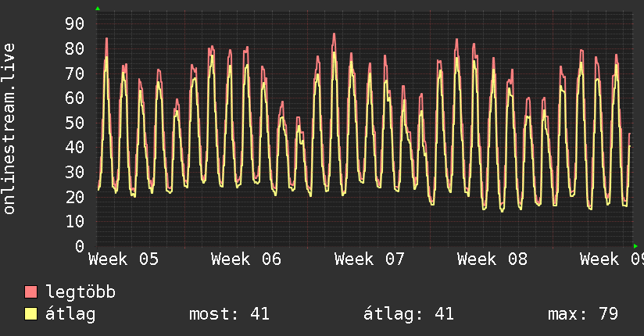Click the Week 07 axis label
Viewport: 644px width, 336px height.
pos(369,259)
